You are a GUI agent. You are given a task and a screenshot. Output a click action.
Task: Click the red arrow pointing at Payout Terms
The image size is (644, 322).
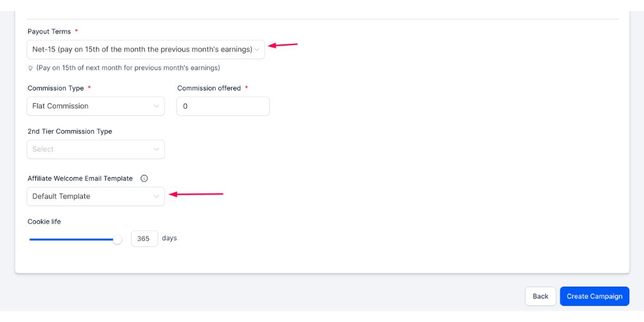point(283,45)
